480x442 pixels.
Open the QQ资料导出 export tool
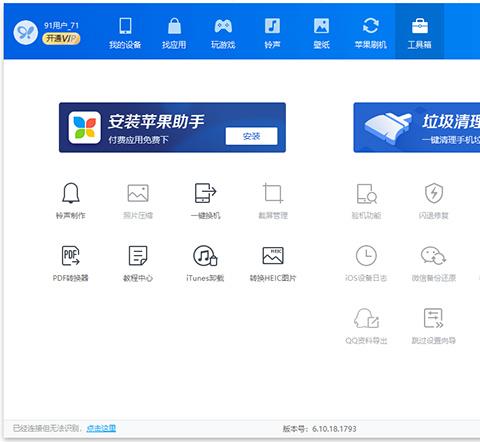click(x=366, y=326)
